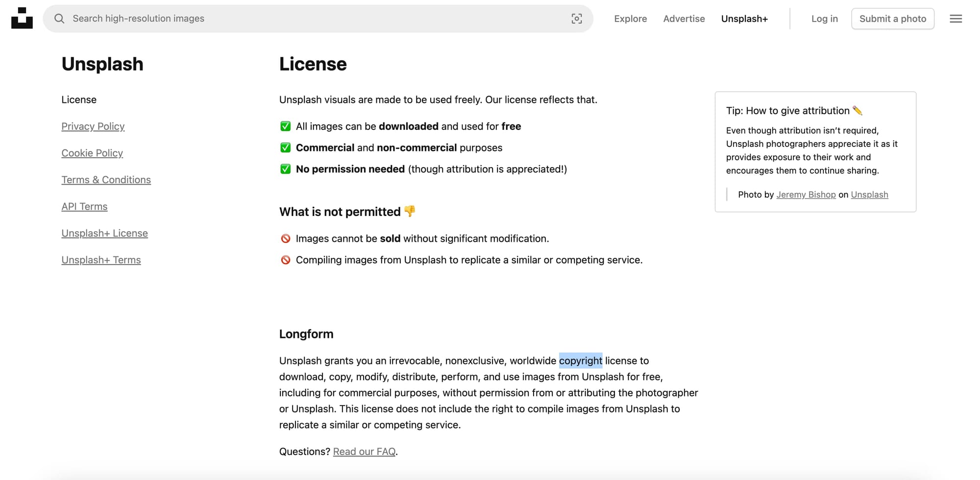The height and width of the screenshot is (480, 980).
Task: Select License in the sidebar
Action: (x=79, y=99)
